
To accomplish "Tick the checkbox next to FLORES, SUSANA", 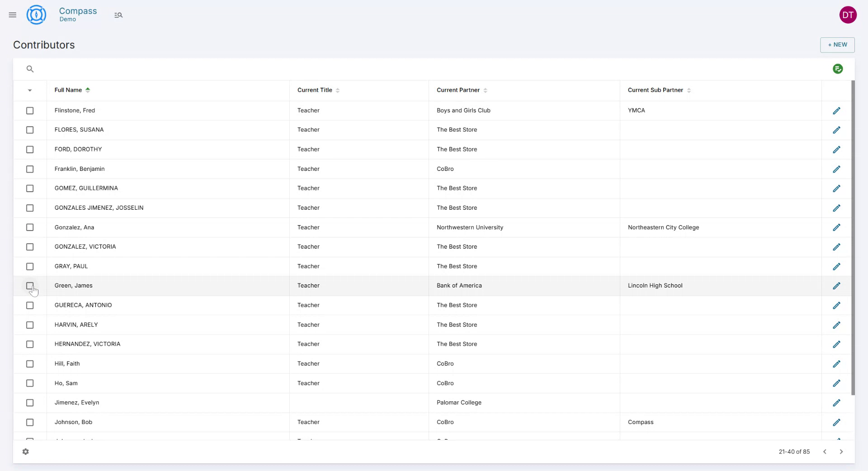I will (30, 130).
